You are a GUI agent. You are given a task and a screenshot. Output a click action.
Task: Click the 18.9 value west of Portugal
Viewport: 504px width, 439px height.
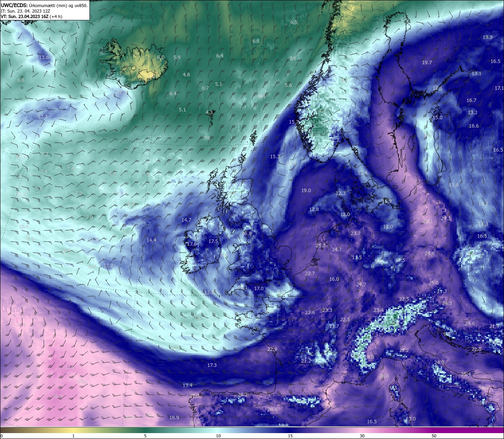(174, 418)
